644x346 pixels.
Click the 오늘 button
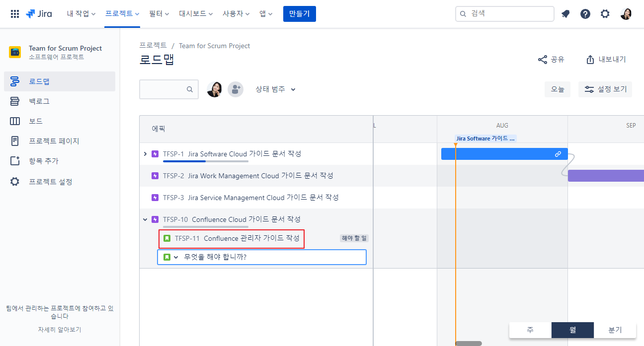coord(558,89)
